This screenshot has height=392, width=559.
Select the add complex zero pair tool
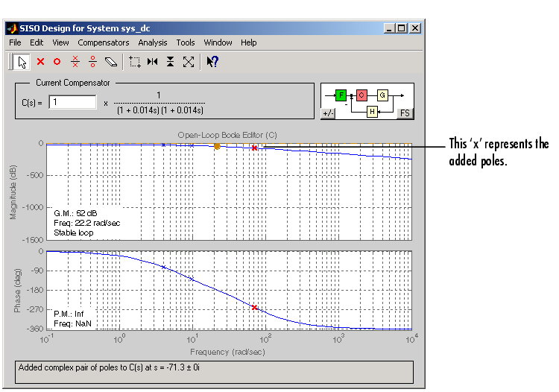pyautogui.click(x=92, y=62)
